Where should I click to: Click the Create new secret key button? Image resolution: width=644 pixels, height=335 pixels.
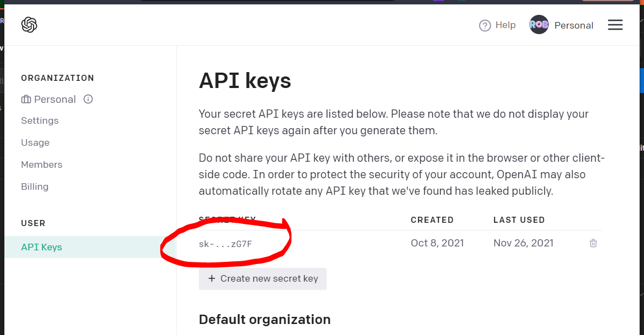point(262,279)
